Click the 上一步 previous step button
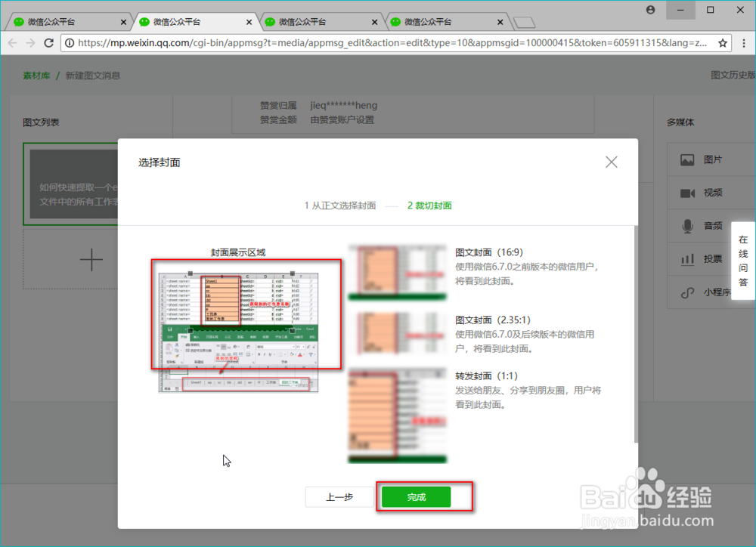756x547 pixels. 339,496
